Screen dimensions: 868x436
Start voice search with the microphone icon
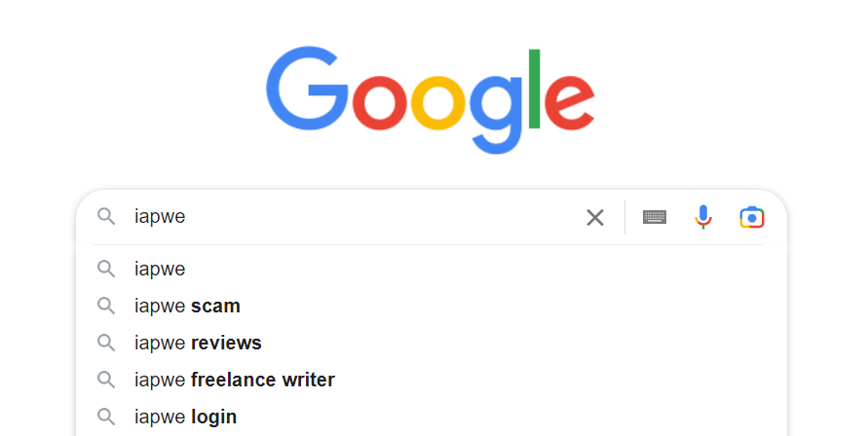click(x=703, y=217)
